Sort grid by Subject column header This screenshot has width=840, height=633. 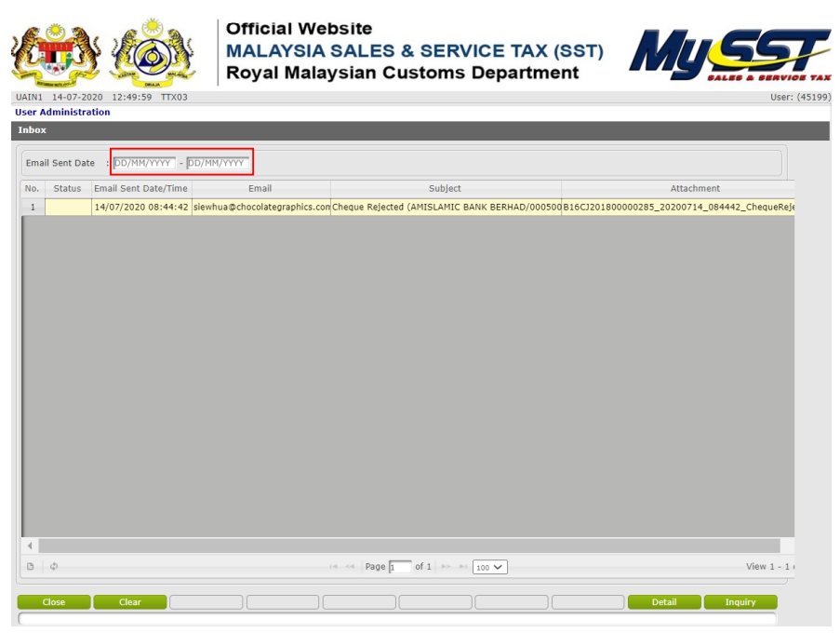pos(445,188)
